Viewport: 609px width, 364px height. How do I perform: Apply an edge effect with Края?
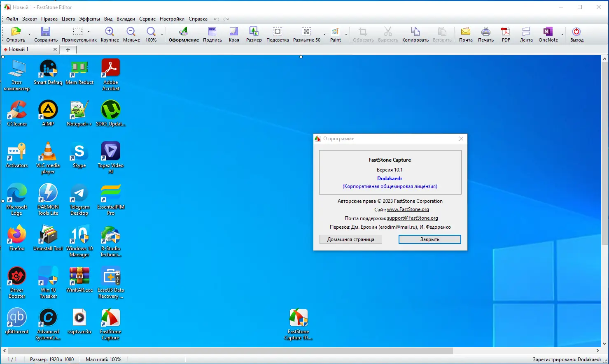pyautogui.click(x=234, y=33)
